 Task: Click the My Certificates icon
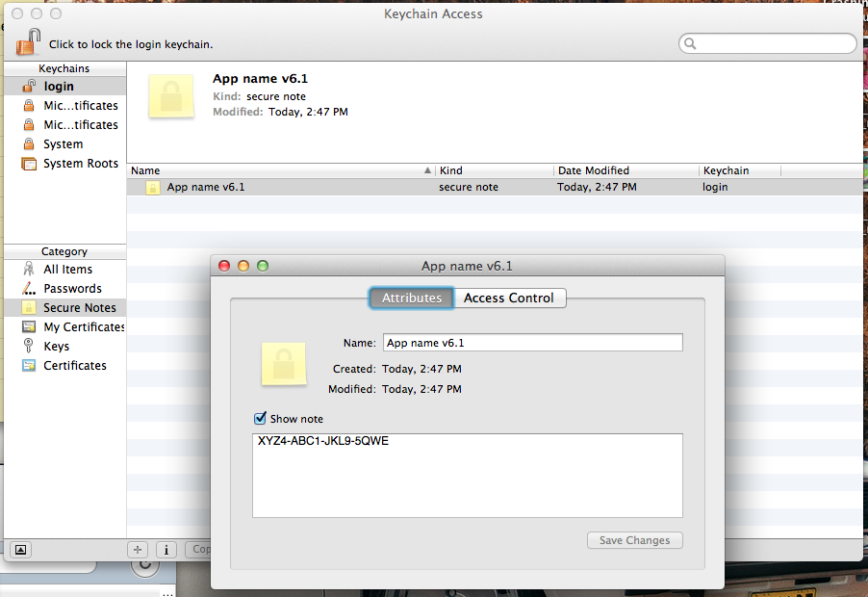pyautogui.click(x=29, y=326)
